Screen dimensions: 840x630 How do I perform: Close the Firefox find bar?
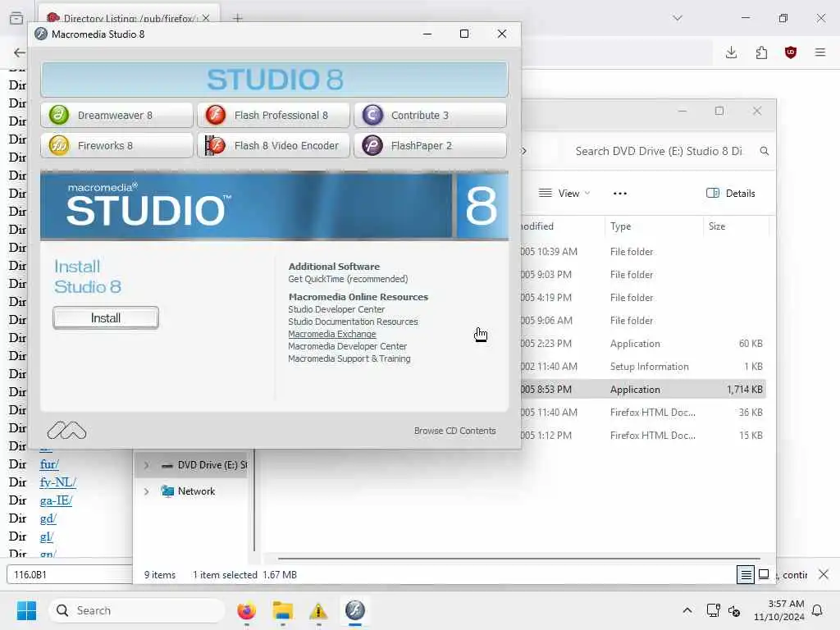[x=824, y=575]
